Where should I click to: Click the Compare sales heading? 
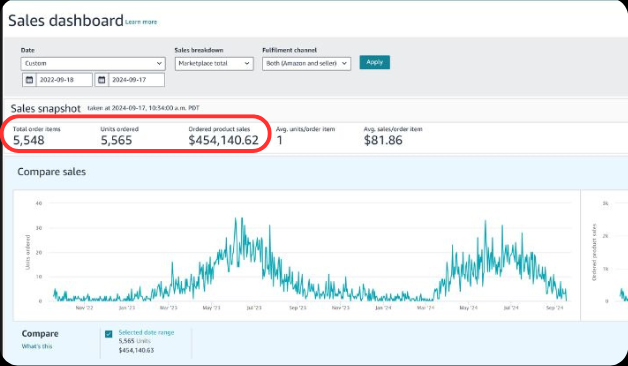(x=52, y=172)
